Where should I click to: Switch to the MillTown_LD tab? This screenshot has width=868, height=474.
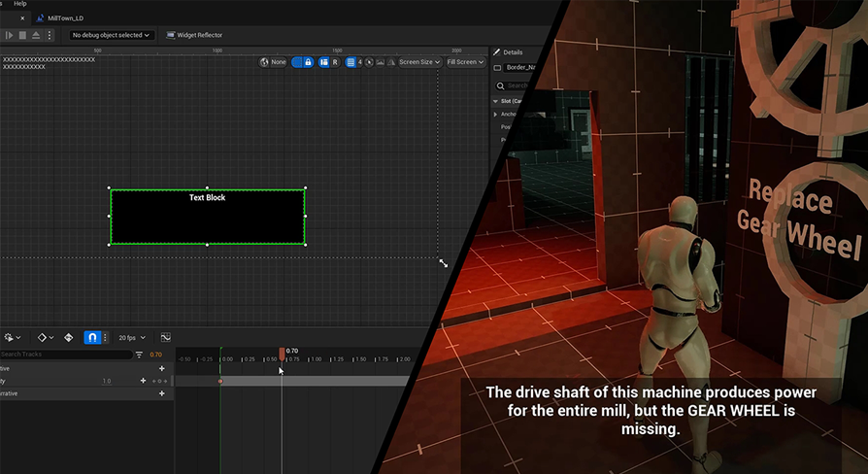(x=60, y=18)
